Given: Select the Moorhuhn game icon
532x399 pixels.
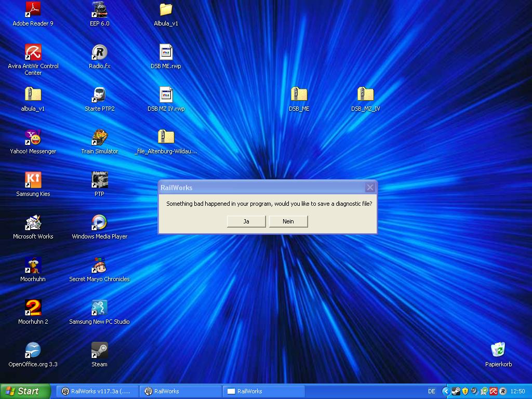Looking at the screenshot, I should pos(33,270).
